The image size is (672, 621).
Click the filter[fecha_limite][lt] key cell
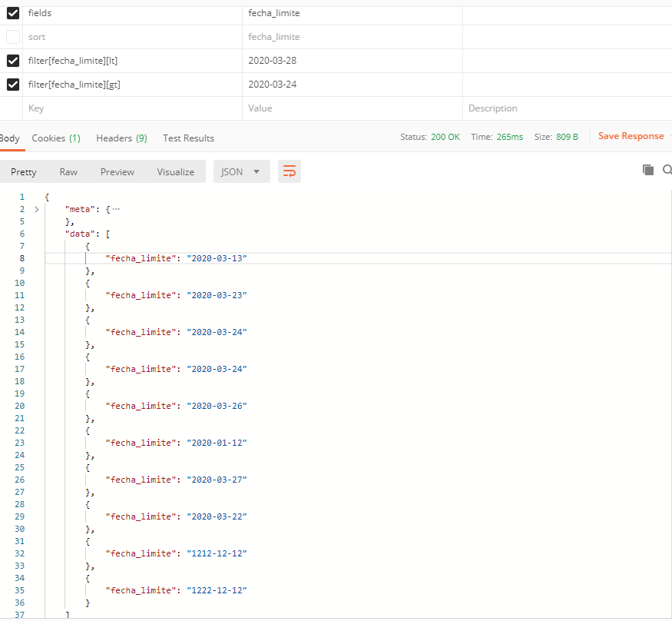pyautogui.click(x=132, y=61)
